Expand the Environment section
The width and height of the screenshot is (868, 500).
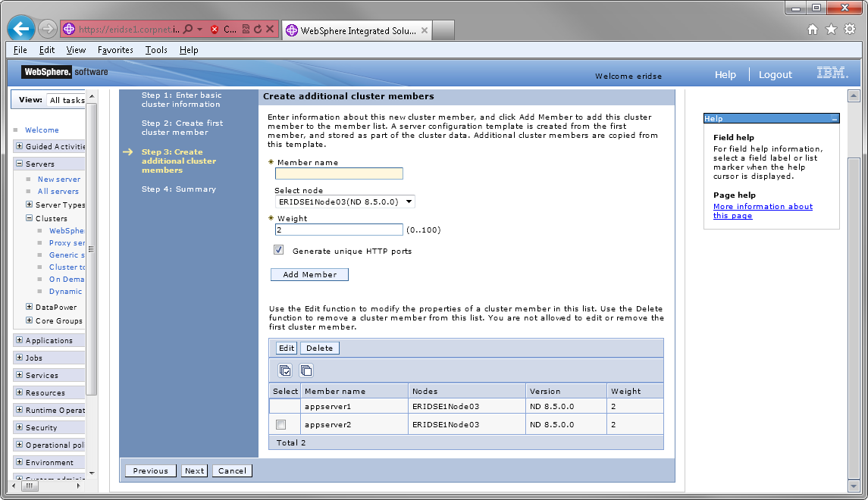(x=20, y=462)
